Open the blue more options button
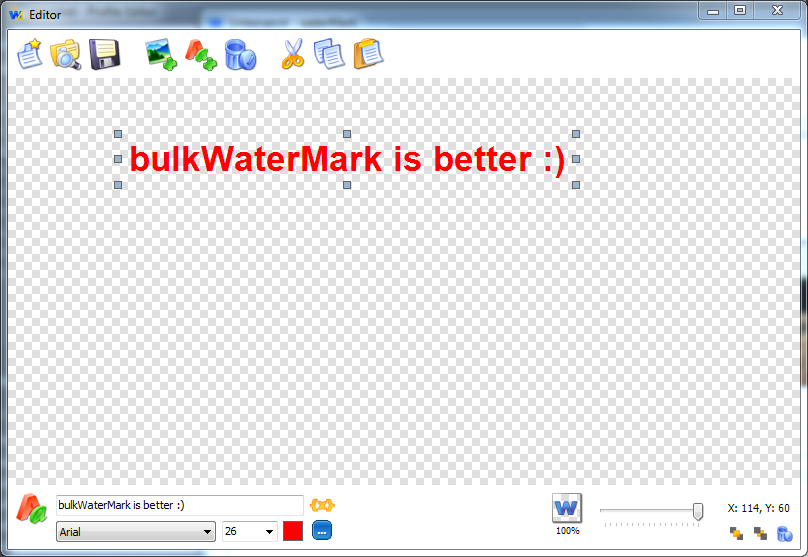808x557 pixels. 322,531
